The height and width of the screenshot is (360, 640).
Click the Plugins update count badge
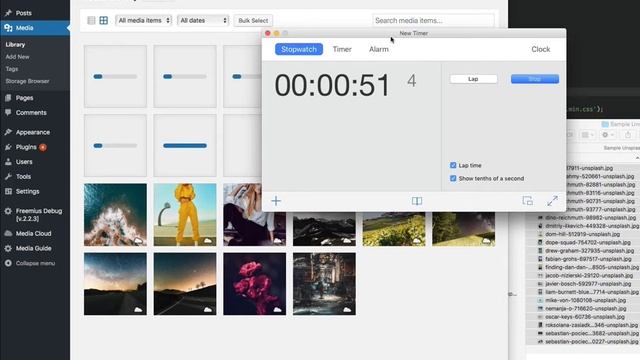pyautogui.click(x=43, y=147)
